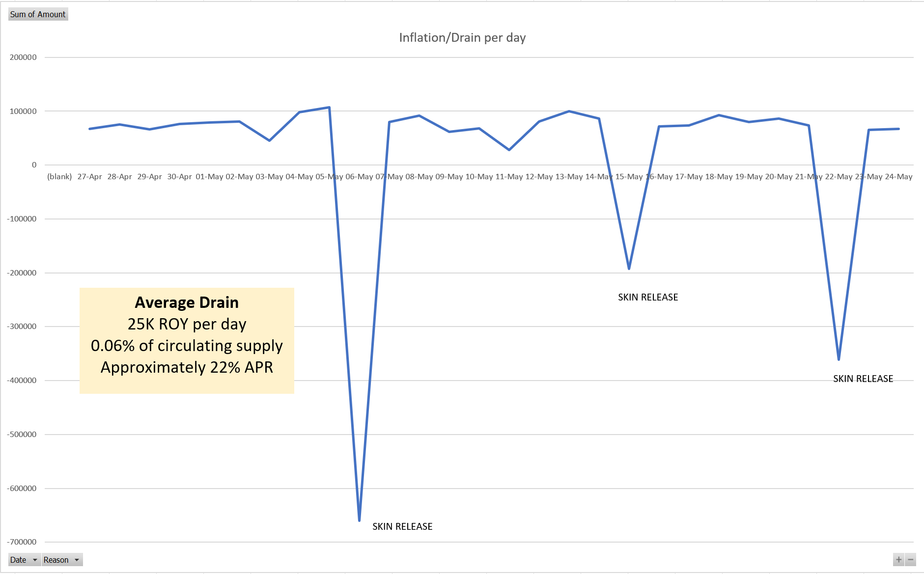This screenshot has width=924, height=574.
Task: Select the SKIN RELEASE label near 22-May dip
Action: 863,379
